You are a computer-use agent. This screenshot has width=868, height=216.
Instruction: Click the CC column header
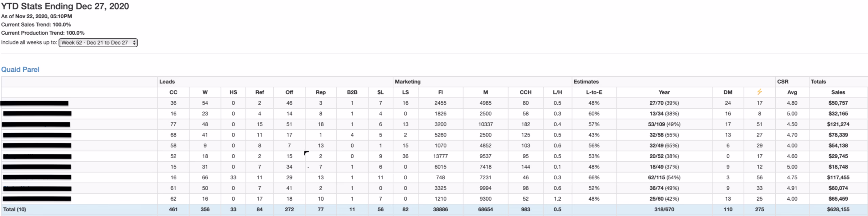pyautogui.click(x=173, y=92)
